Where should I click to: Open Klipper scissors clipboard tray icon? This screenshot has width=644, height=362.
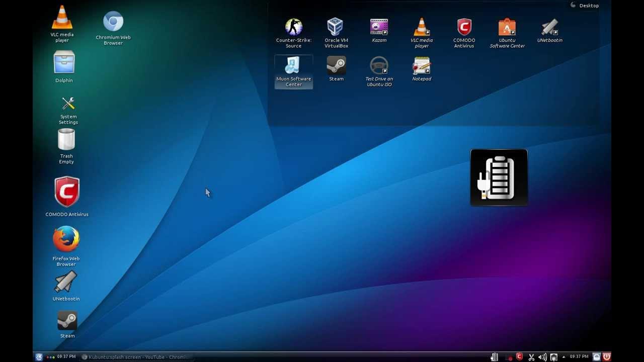pos(531,357)
